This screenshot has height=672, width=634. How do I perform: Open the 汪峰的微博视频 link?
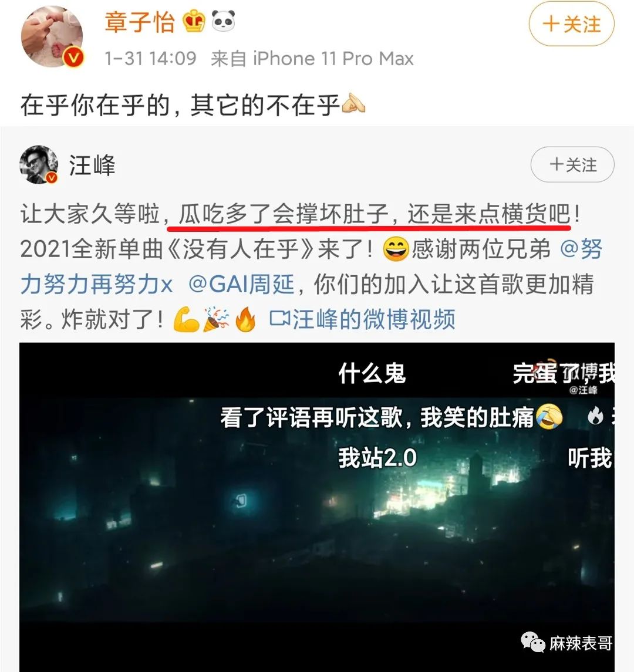[x=373, y=319]
